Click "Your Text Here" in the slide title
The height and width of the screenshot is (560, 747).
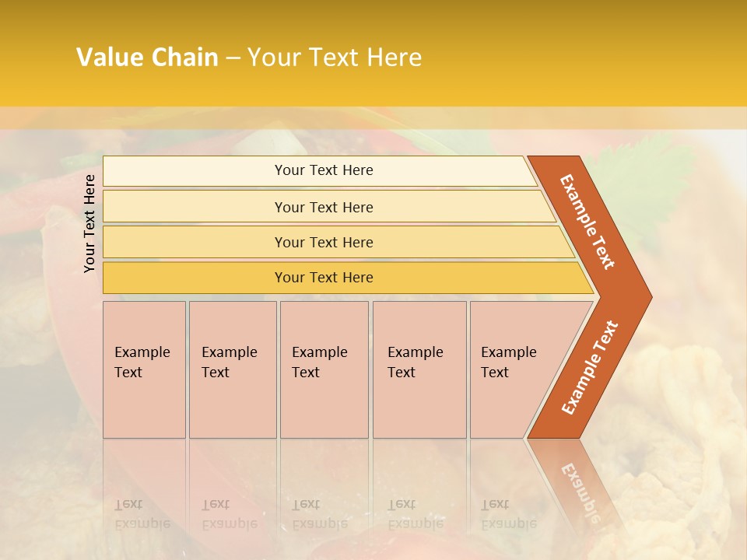pyautogui.click(x=335, y=58)
